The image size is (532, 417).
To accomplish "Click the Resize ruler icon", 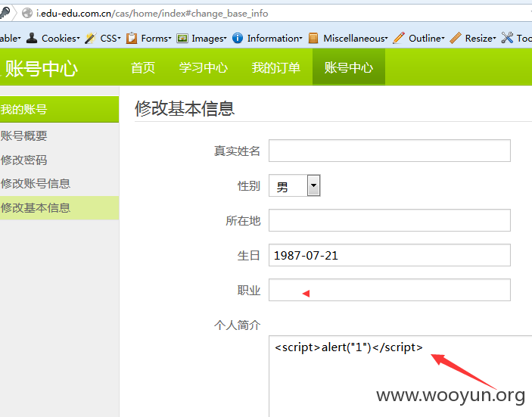I will [x=456, y=38].
